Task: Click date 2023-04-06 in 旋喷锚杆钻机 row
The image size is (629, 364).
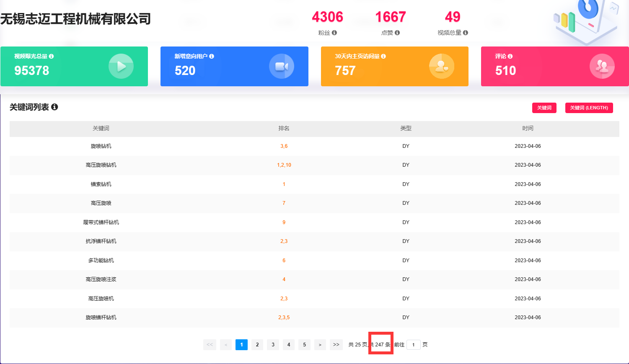Action: point(528,318)
